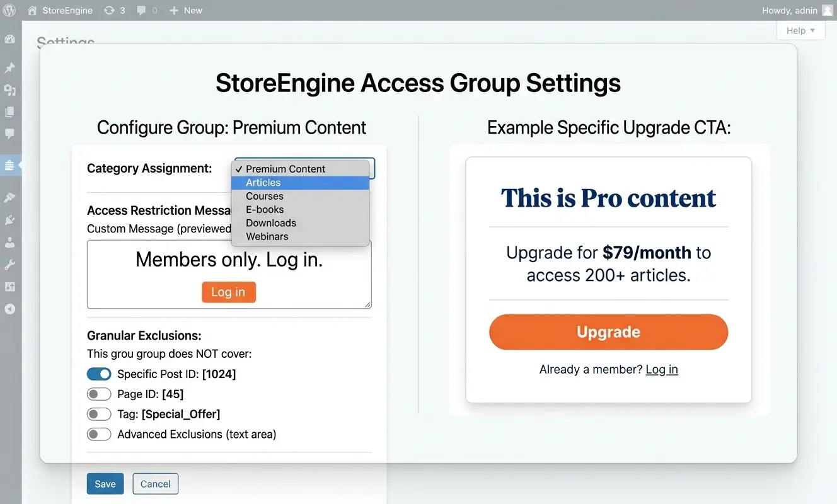Click the Cancel button
The height and width of the screenshot is (504, 837).
pyautogui.click(x=156, y=484)
